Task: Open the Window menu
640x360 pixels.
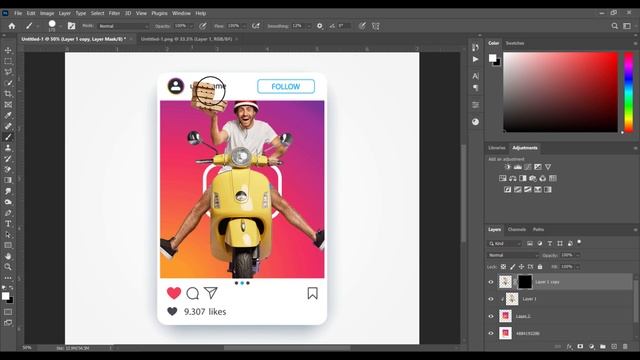Action: click(181, 13)
